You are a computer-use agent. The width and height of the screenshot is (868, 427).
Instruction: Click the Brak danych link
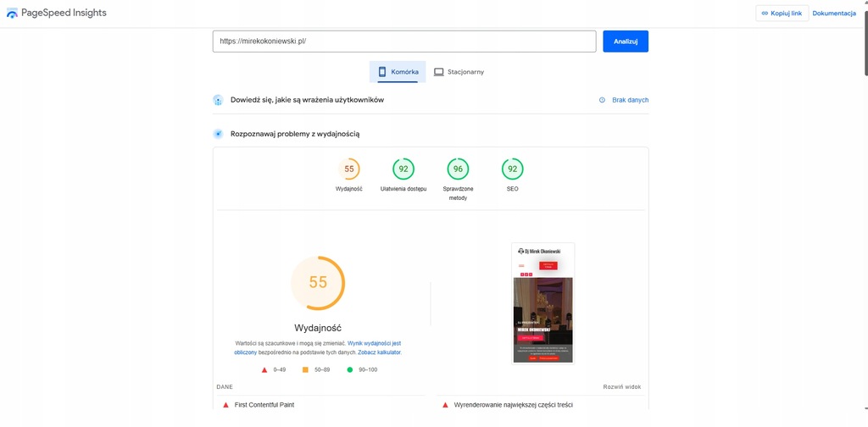pos(630,100)
